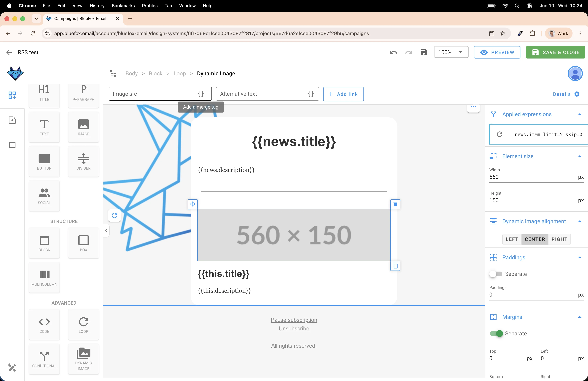The width and height of the screenshot is (588, 381).
Task: Duplicate the selected element with copy icon
Action: click(x=395, y=266)
